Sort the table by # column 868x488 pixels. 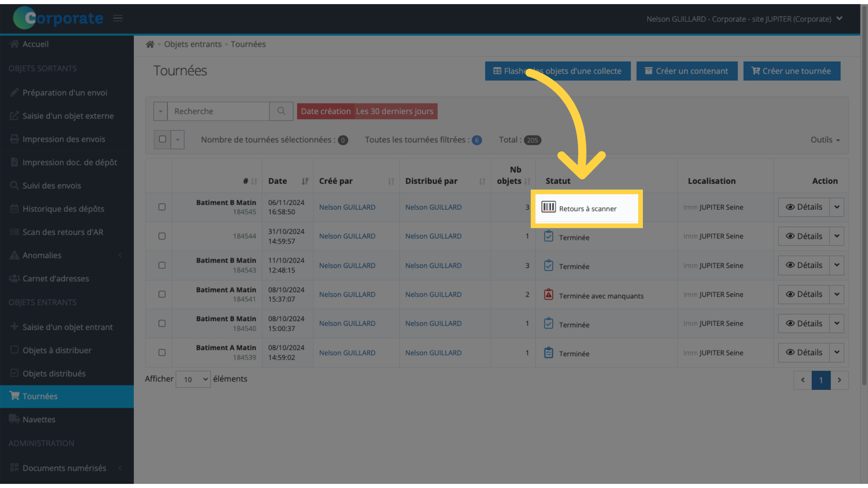click(254, 181)
